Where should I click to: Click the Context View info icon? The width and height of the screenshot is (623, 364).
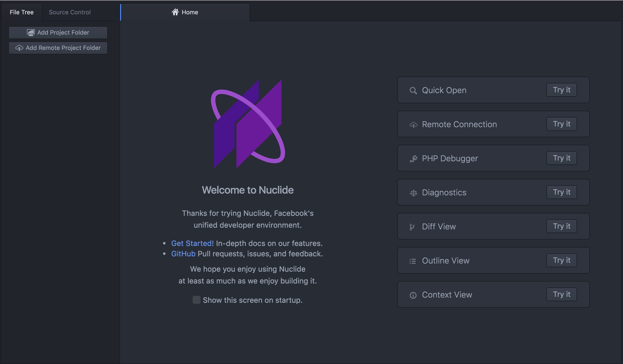tap(413, 295)
